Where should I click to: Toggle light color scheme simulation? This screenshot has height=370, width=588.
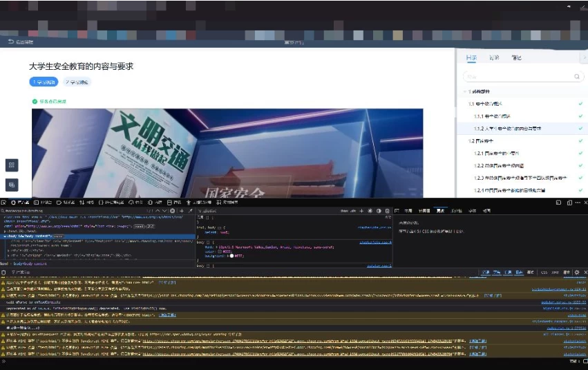click(x=370, y=211)
